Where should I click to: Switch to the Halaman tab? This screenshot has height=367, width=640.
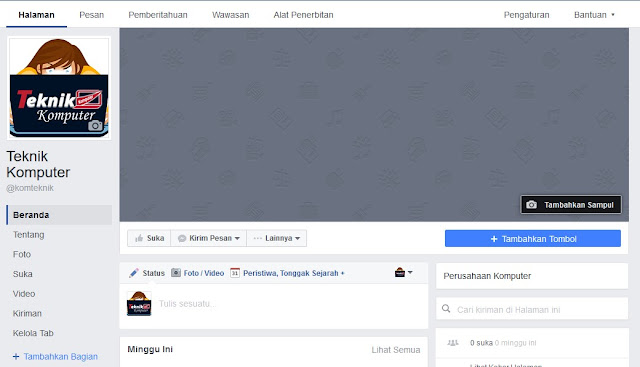click(x=36, y=15)
